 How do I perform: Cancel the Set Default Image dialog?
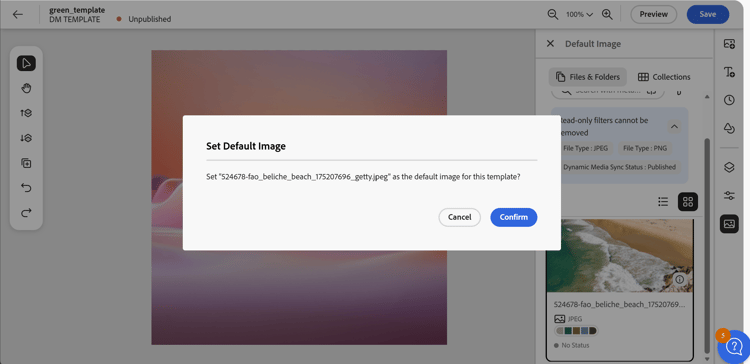[460, 217]
